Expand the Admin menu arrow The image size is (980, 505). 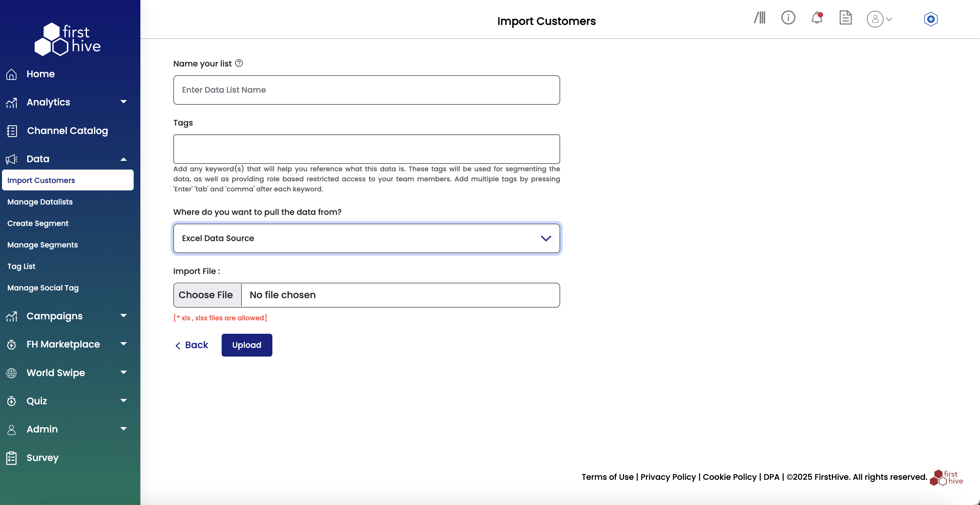click(124, 428)
